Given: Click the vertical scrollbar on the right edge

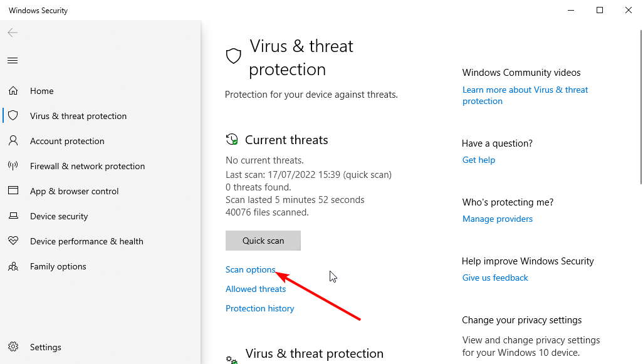Looking at the screenshot, I should point(640,107).
